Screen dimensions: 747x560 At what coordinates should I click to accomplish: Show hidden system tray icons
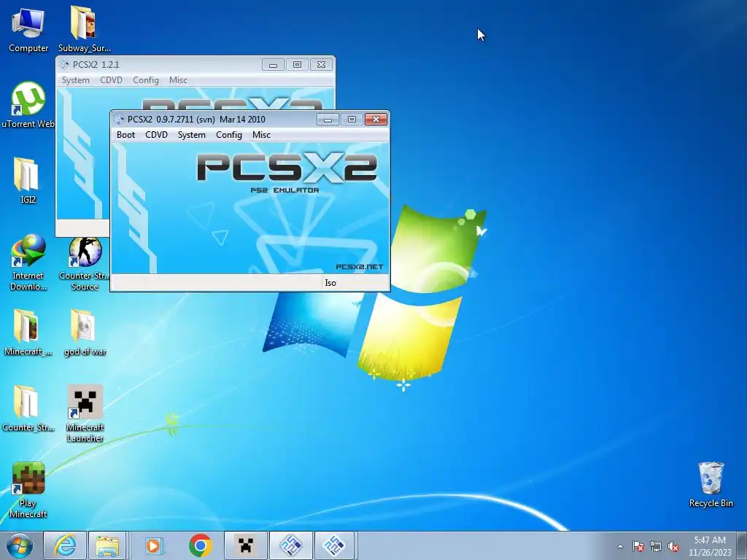click(620, 546)
